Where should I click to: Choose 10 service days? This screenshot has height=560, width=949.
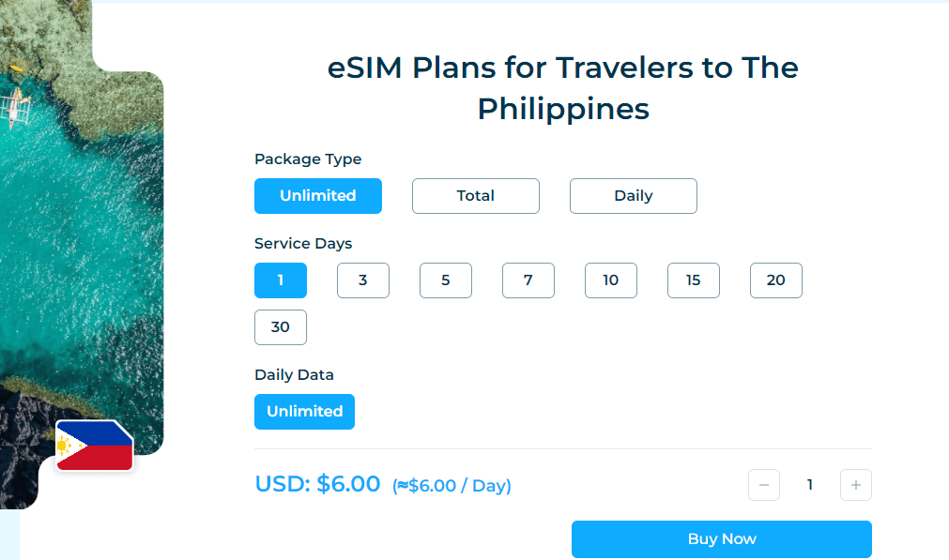[611, 280]
